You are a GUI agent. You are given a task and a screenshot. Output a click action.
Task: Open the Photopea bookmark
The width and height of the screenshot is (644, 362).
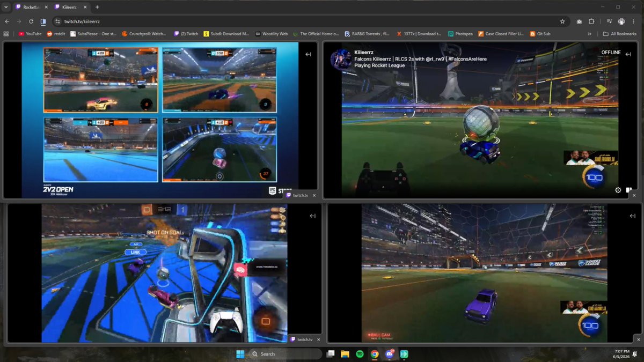pos(460,34)
